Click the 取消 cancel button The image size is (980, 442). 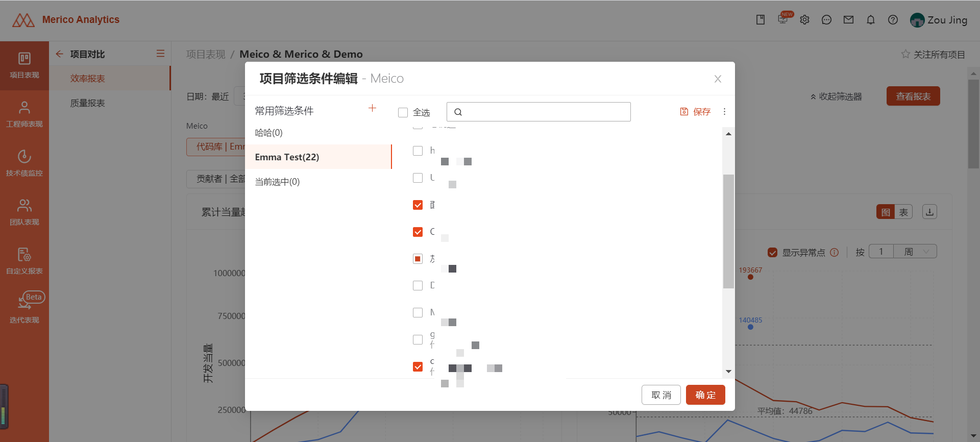(661, 395)
